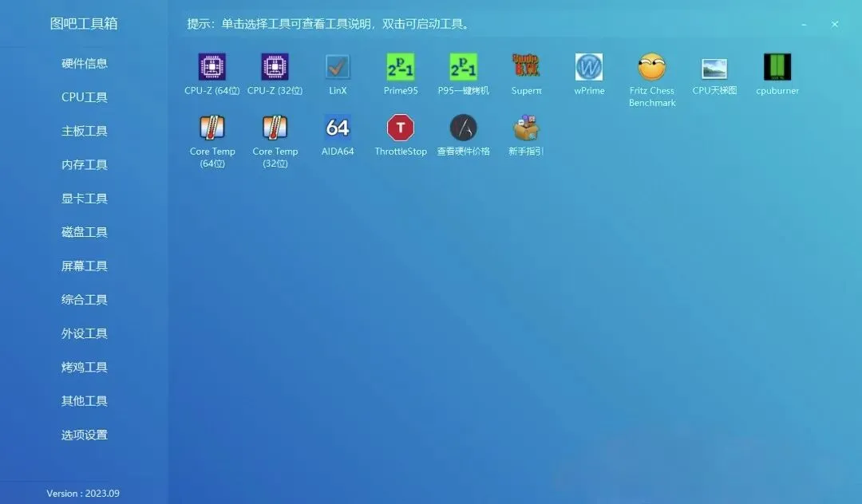Viewport: 862px width, 504px height.
Task: Open Fritz Chess Benchmark
Action: click(651, 69)
